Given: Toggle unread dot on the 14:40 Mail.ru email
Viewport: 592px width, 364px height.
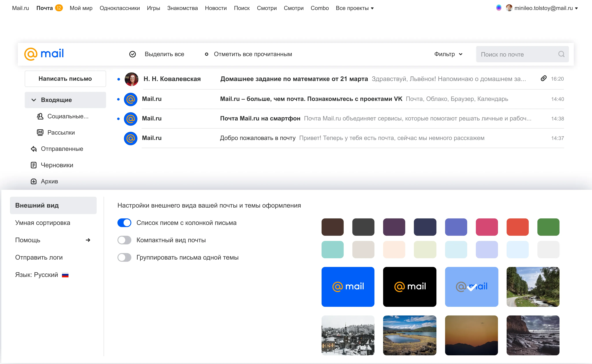Looking at the screenshot, I should point(118,99).
